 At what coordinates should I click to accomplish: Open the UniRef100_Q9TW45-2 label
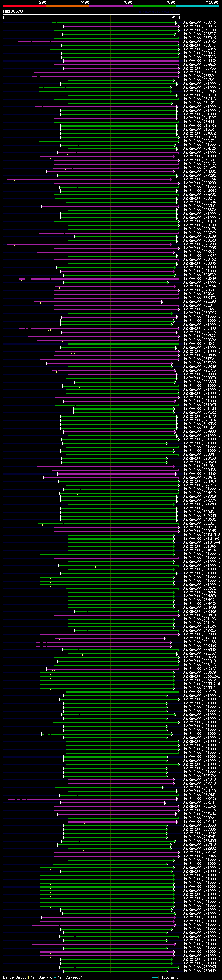(x=201, y=535)
